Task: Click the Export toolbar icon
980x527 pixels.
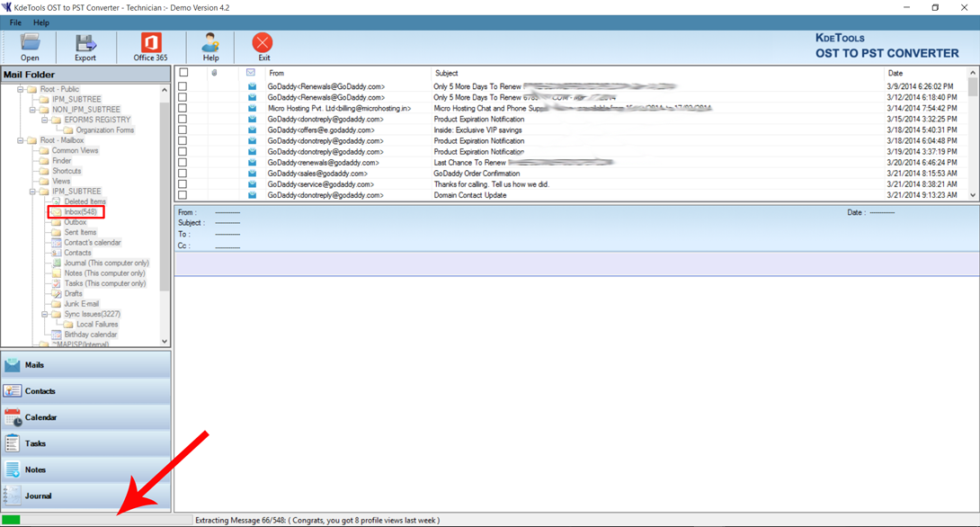Action: pos(85,47)
